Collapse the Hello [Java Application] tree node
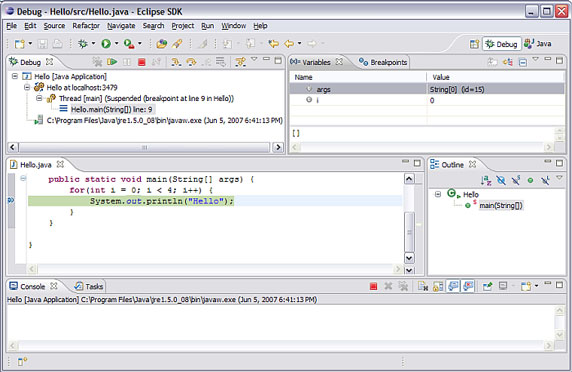572x372 pixels. (x=15, y=76)
